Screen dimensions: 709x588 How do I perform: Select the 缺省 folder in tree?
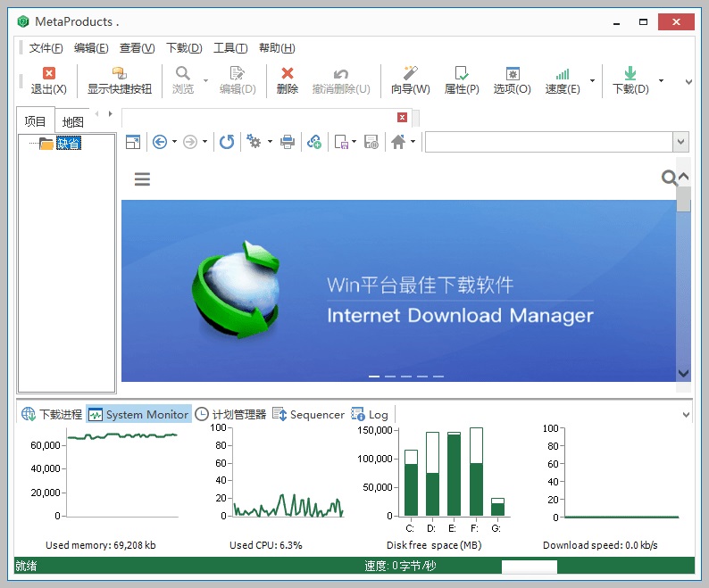click(x=68, y=144)
